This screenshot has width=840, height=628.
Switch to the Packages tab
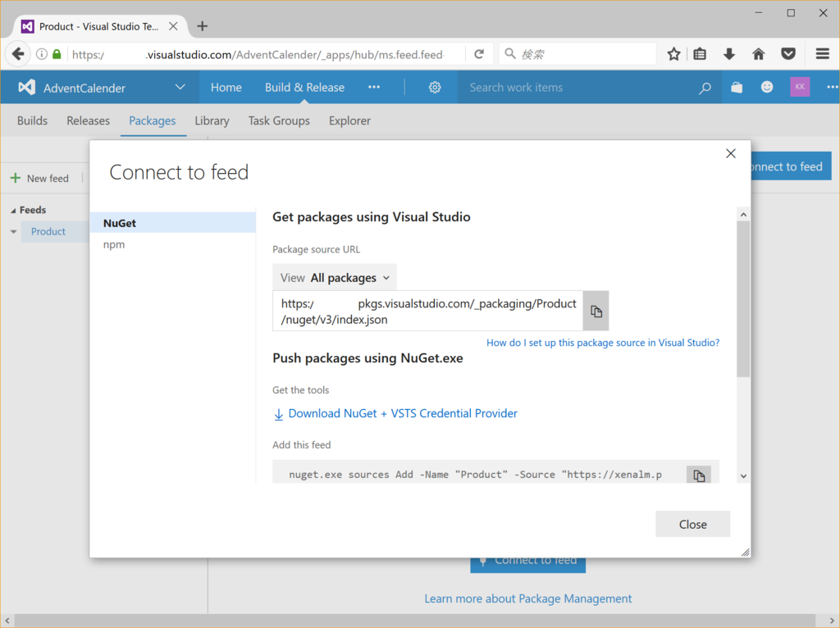(152, 121)
